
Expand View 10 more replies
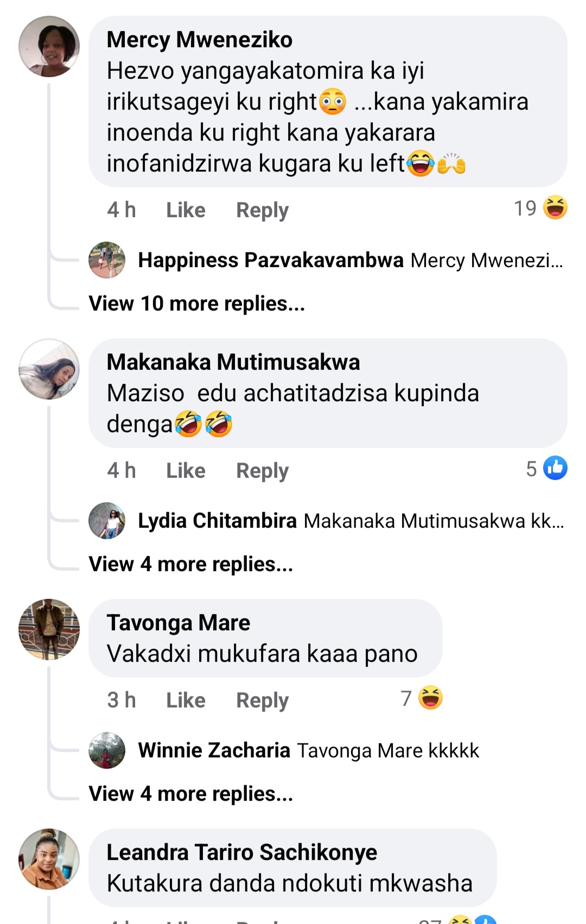tap(196, 303)
